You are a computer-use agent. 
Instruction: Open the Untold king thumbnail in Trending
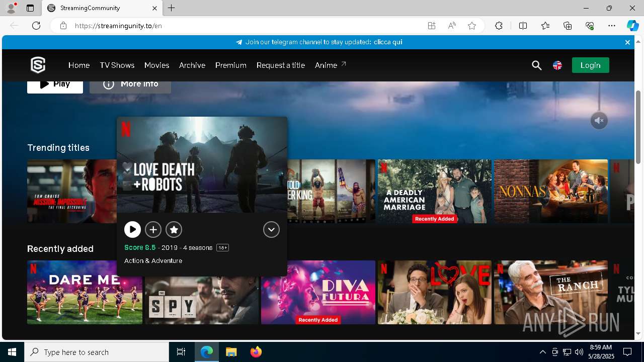pyautogui.click(x=332, y=191)
